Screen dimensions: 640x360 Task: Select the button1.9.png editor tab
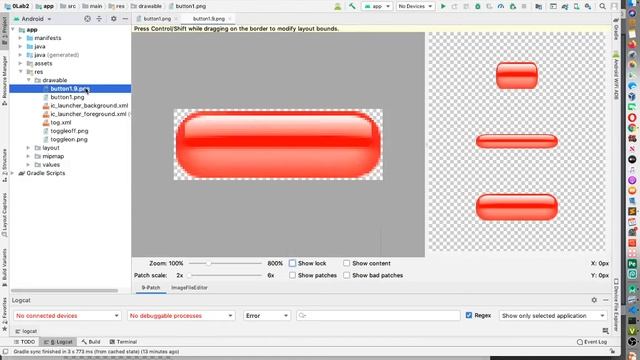click(x=209, y=19)
